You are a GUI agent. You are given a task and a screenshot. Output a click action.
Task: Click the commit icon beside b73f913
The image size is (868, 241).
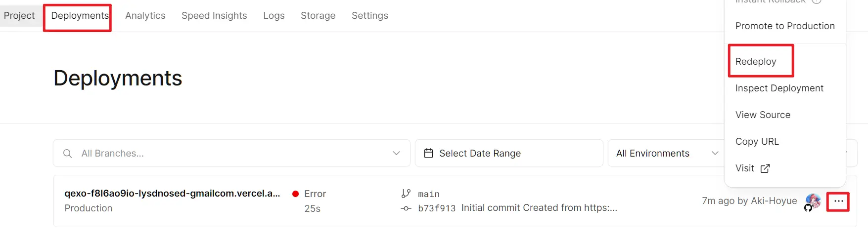click(x=406, y=208)
